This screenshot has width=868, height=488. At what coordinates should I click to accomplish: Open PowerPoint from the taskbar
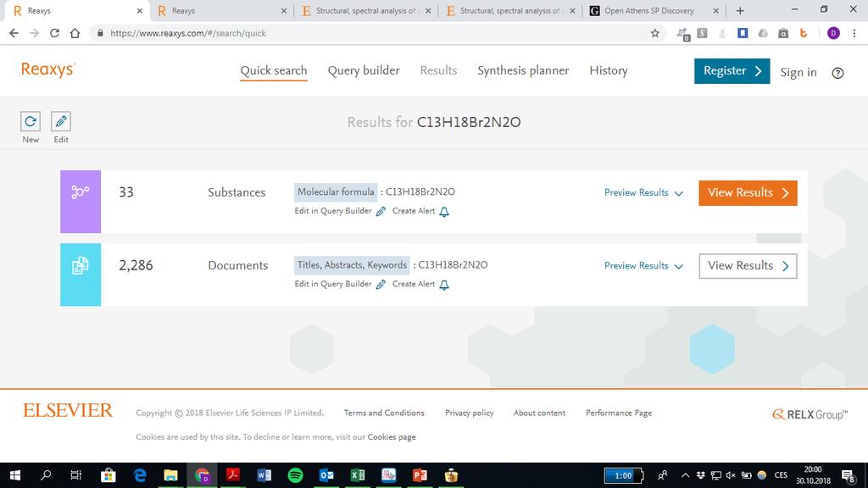pos(420,475)
